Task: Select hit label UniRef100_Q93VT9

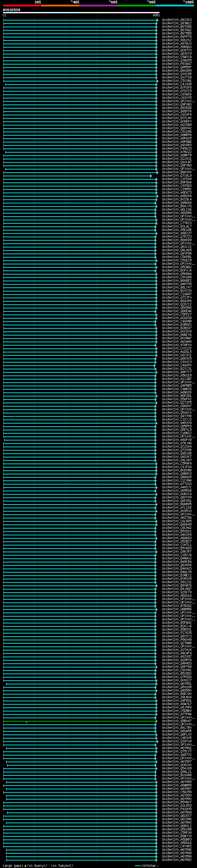Action: pos(176,54)
